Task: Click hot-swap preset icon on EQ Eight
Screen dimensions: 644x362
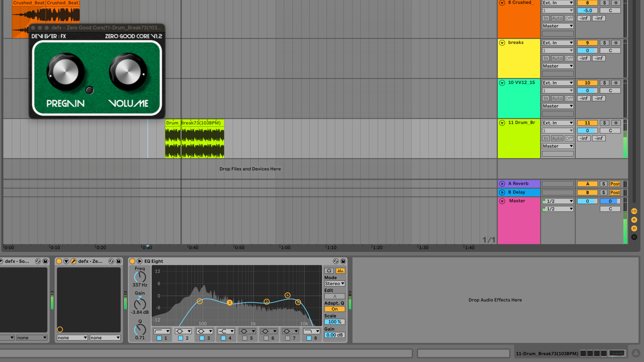Action: (x=336, y=261)
